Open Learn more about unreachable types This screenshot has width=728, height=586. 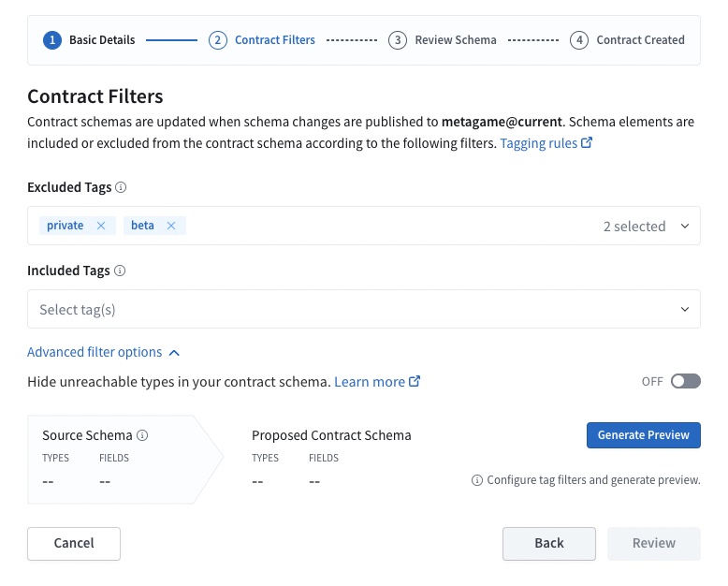[x=377, y=382]
